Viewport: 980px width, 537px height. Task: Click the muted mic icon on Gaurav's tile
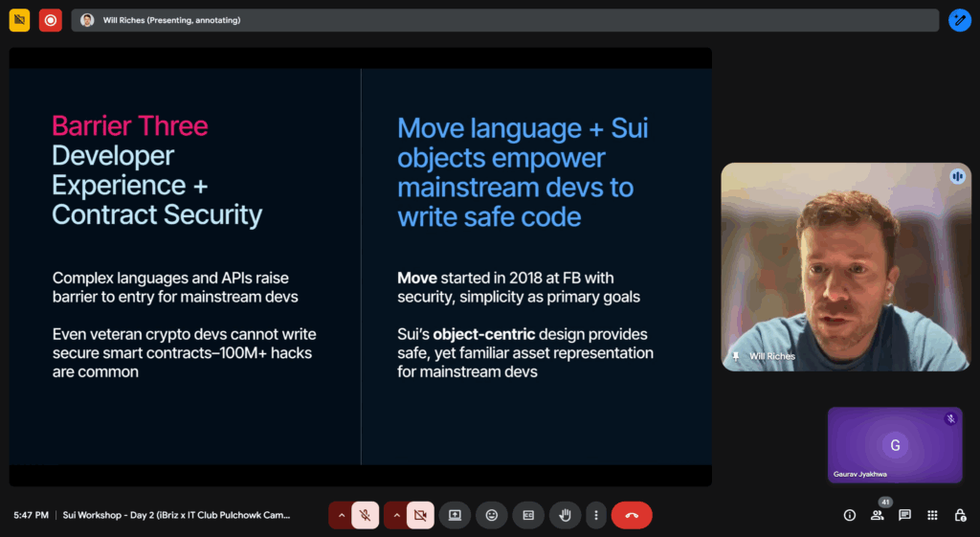[950, 419]
